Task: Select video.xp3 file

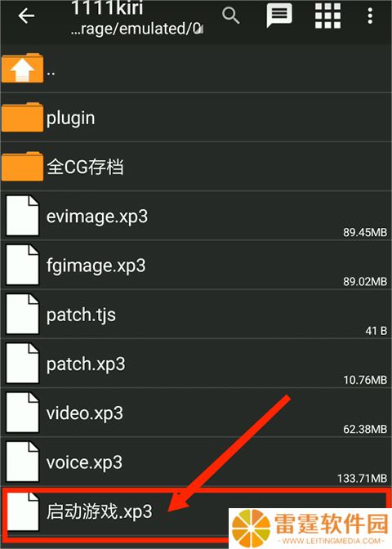Action: click(x=196, y=413)
